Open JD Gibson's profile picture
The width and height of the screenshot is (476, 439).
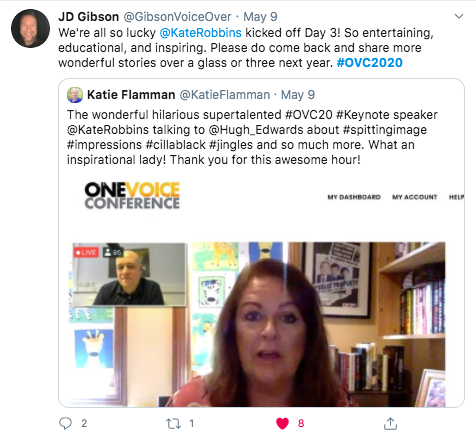click(x=30, y=28)
